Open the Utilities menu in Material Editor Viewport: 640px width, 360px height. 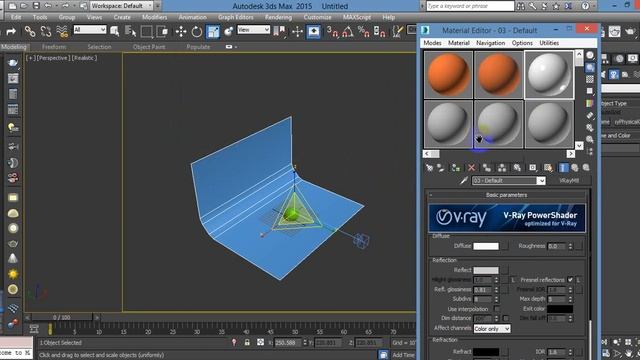[549, 43]
